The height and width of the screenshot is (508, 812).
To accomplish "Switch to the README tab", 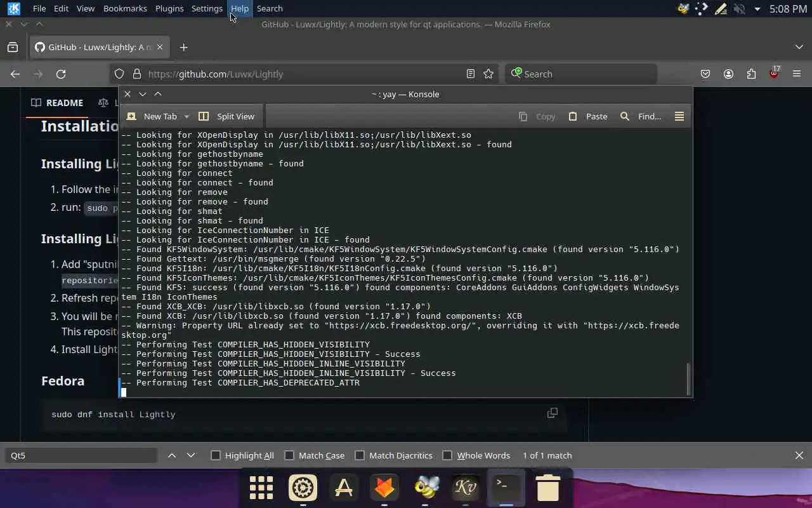I will [x=57, y=102].
